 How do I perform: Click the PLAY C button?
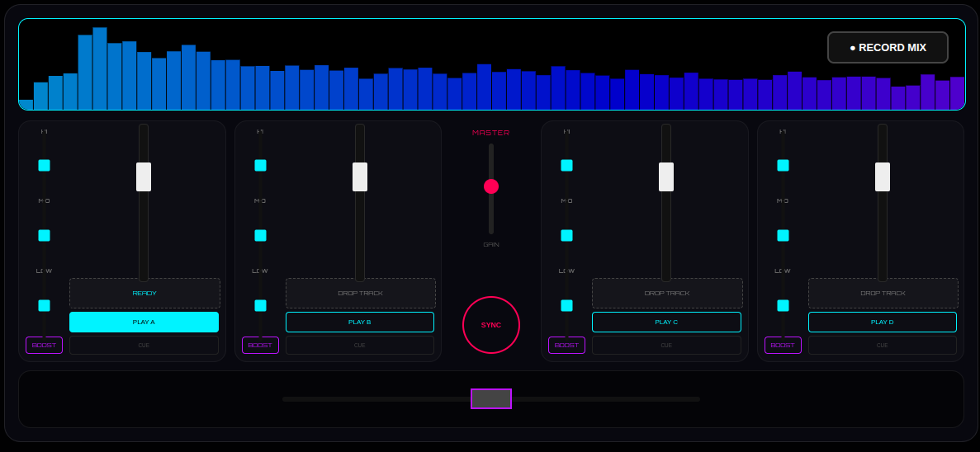pyautogui.click(x=666, y=323)
